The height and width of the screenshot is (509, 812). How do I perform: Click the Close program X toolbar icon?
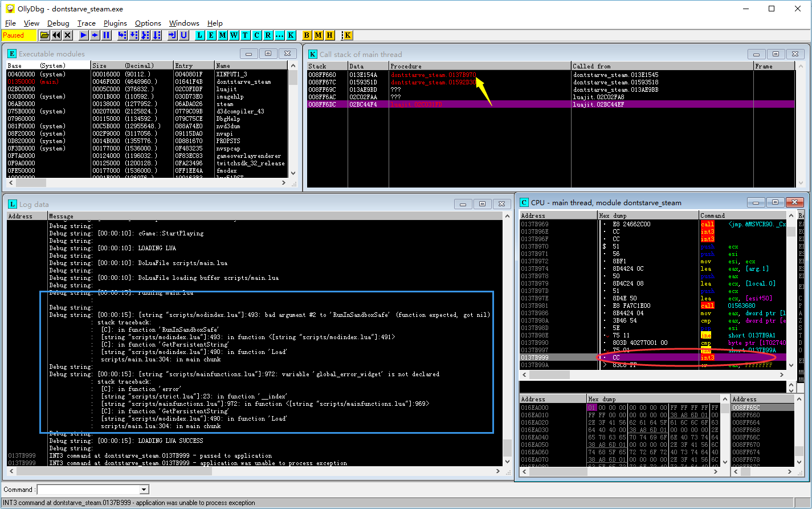68,35
